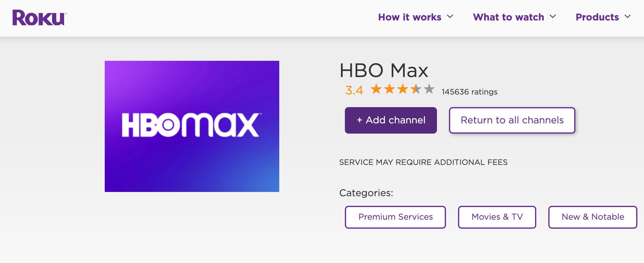644x263 pixels.
Task: Open the What to watch menu
Action: [509, 17]
